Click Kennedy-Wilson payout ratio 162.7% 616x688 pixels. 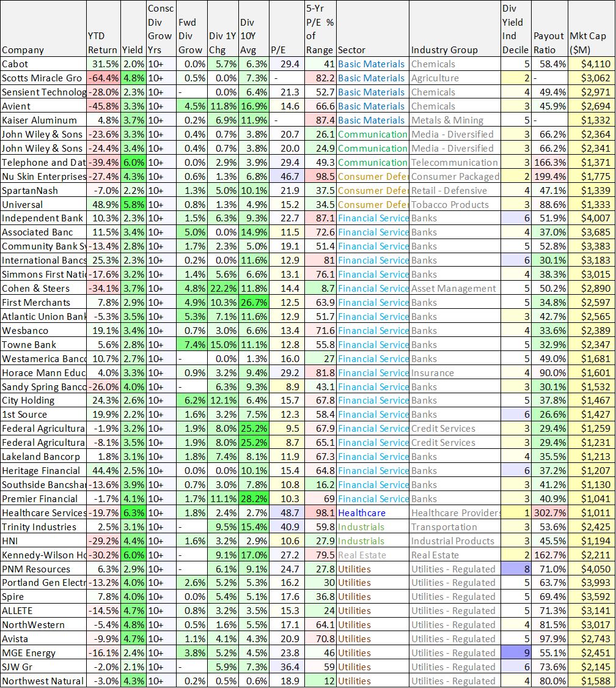(549, 555)
